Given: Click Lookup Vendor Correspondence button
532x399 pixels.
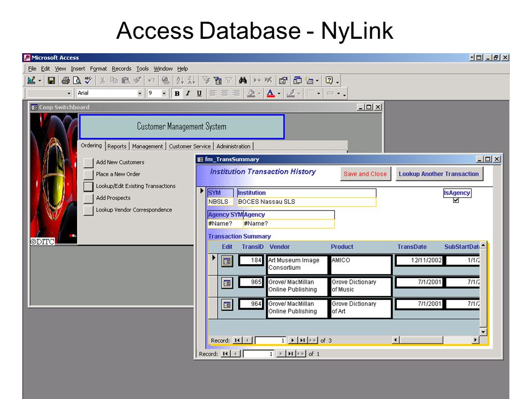Looking at the screenshot, I should click(89, 210).
